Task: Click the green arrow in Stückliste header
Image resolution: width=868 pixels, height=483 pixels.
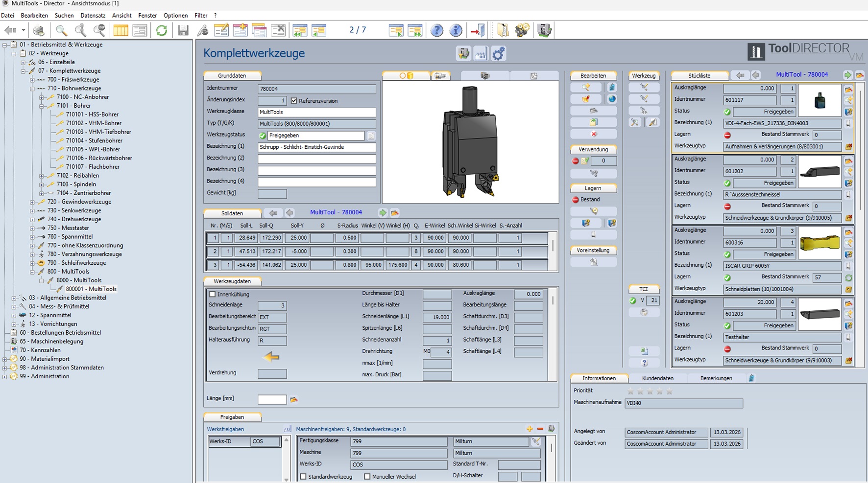Action: pyautogui.click(x=847, y=75)
